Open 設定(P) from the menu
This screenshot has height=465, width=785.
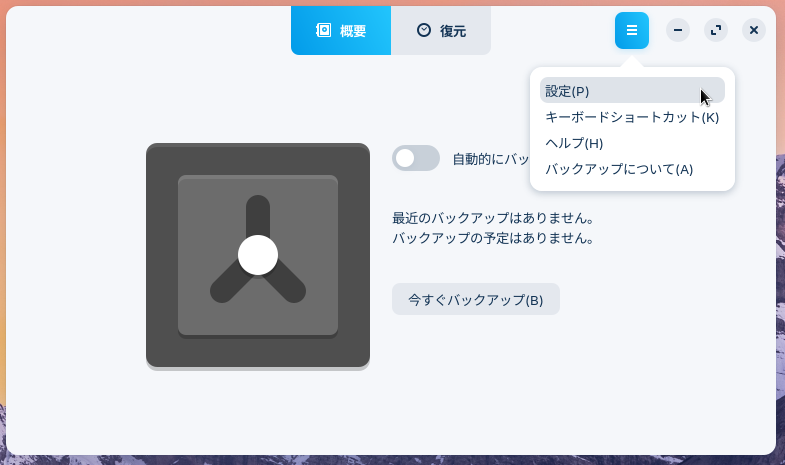tap(632, 91)
